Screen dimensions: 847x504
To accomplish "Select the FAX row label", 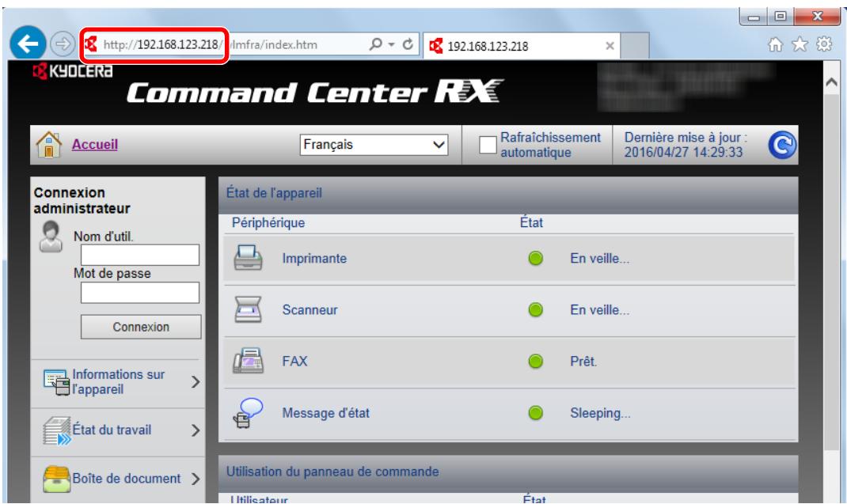I will 295,361.
